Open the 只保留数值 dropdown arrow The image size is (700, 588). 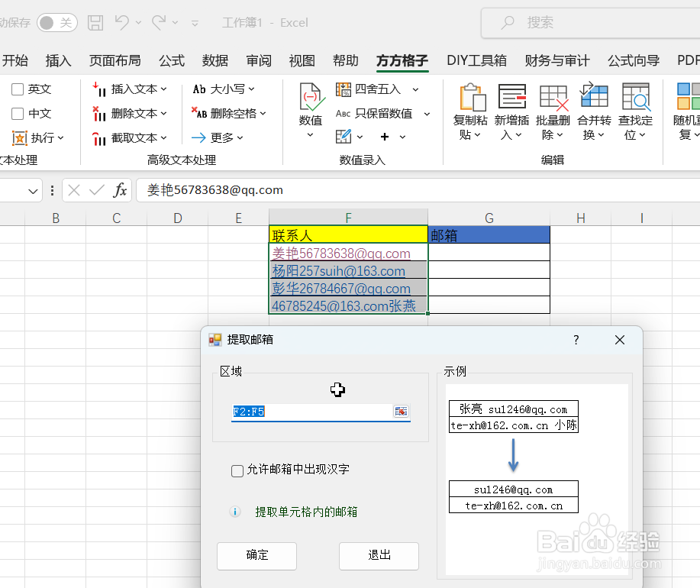427,115
